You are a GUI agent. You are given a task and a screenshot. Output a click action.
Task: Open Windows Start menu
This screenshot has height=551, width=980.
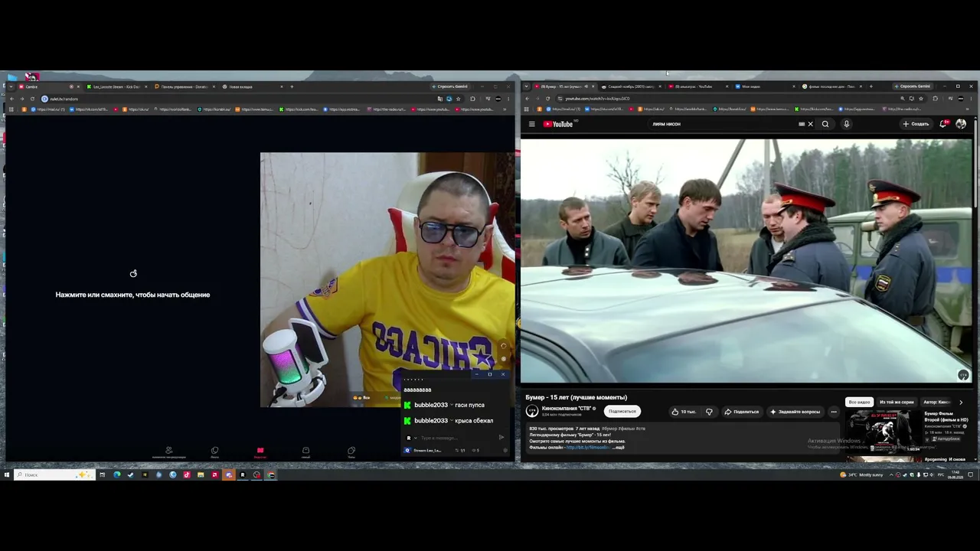click(x=6, y=474)
